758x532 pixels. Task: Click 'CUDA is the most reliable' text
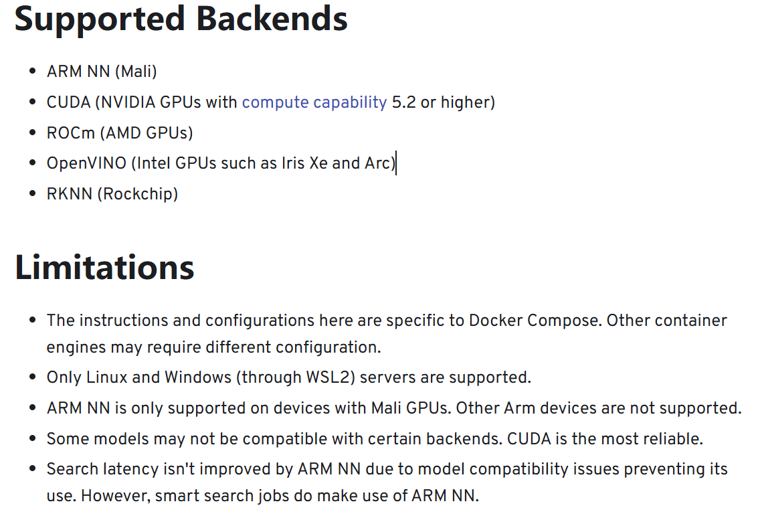coord(605,439)
